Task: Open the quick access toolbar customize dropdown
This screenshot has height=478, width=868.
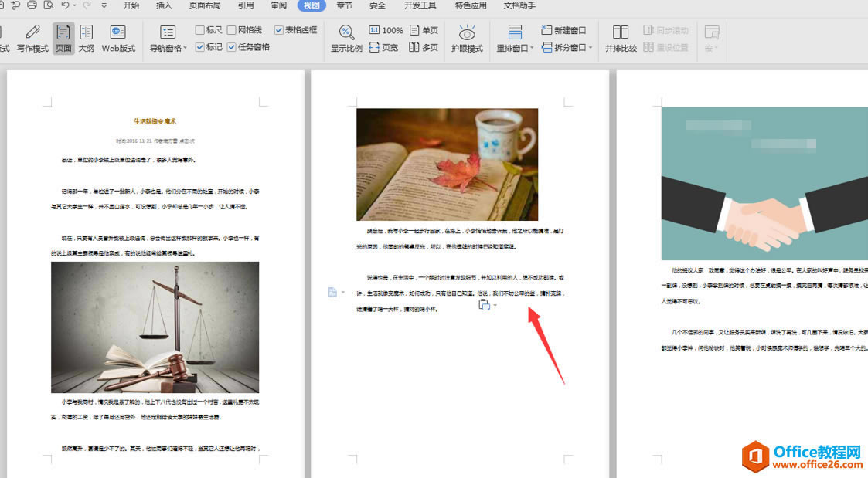Action: 104,5
